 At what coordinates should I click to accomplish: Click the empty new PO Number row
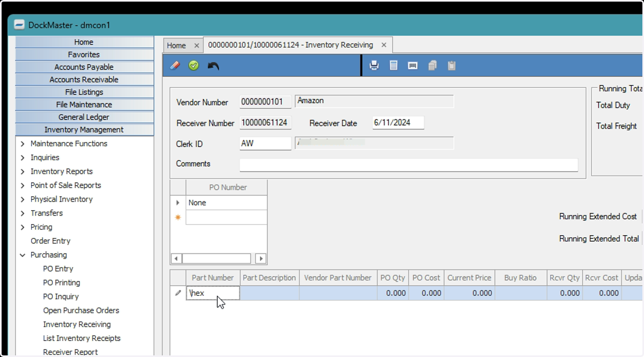point(226,217)
